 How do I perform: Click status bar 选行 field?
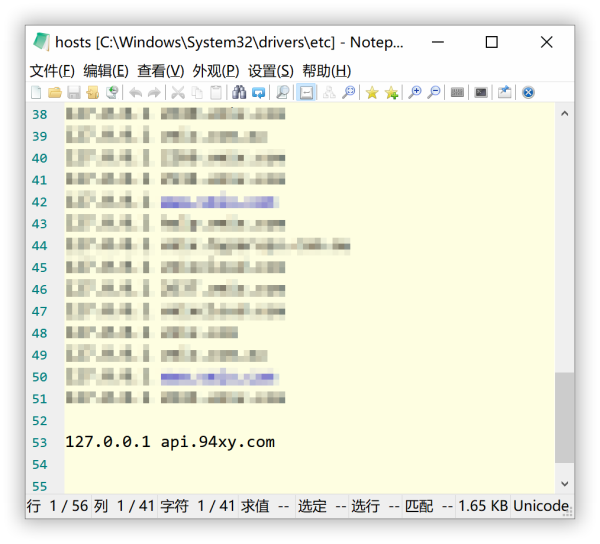point(375,506)
